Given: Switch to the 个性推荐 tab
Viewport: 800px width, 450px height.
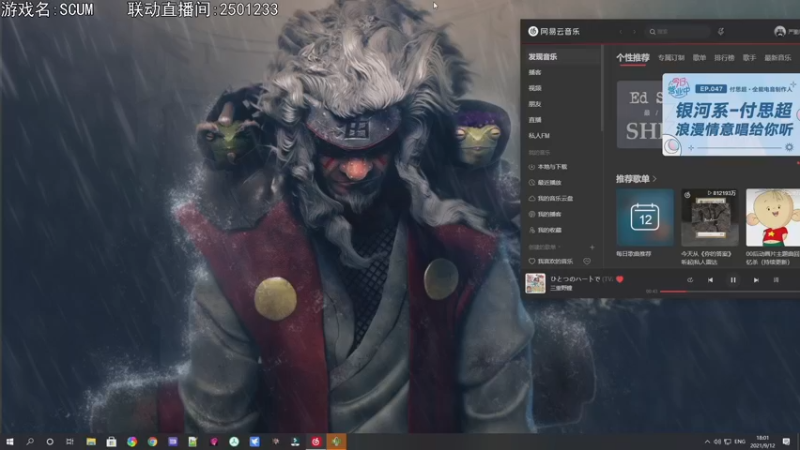Looking at the screenshot, I should pyautogui.click(x=633, y=58).
